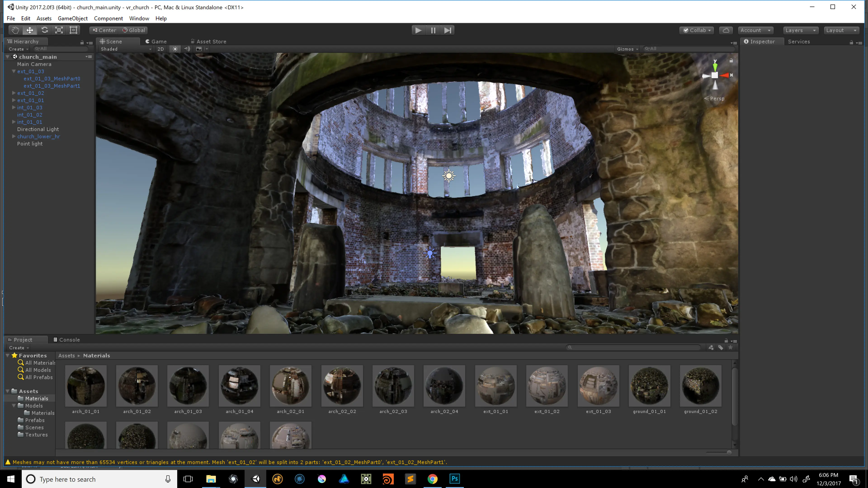Open the Shaded draw mode dropdown
The image size is (868, 488).
(126, 49)
